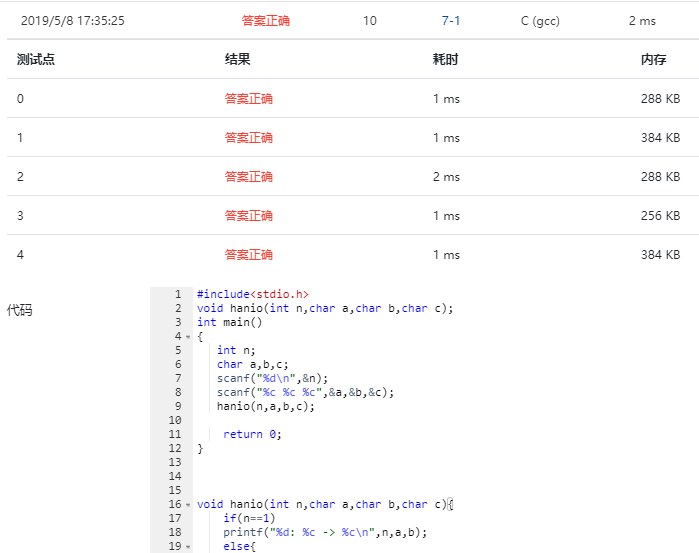Collapse code fold at line 19
Screen dimensions: 699x553
tap(188, 547)
